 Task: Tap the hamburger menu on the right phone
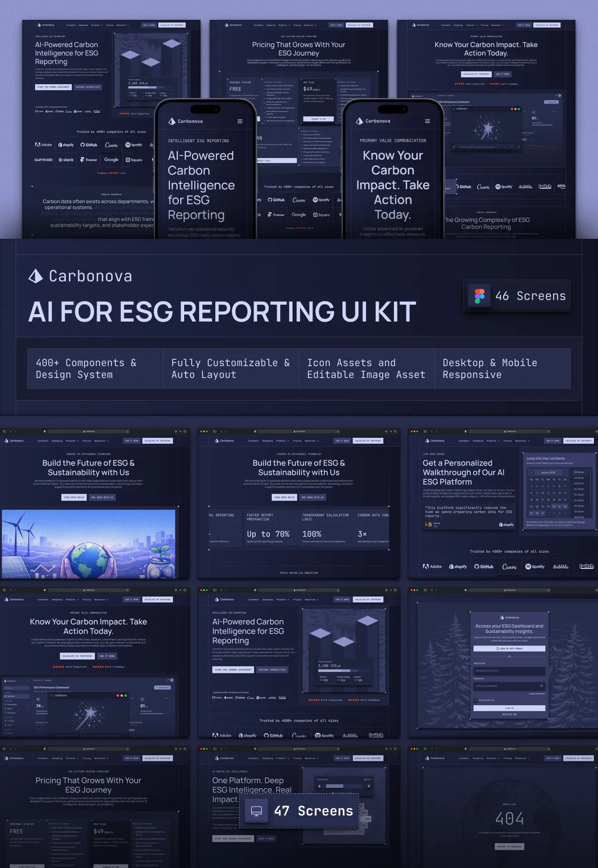pyautogui.click(x=427, y=121)
